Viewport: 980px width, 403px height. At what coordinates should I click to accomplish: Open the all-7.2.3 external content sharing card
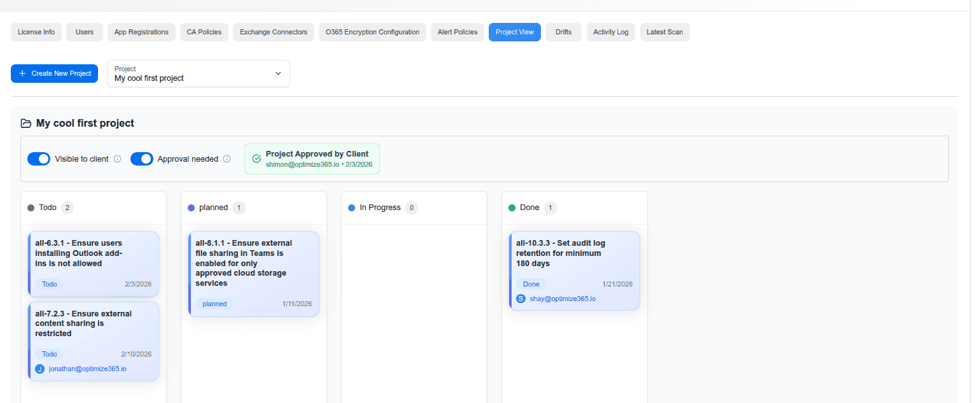click(x=94, y=341)
